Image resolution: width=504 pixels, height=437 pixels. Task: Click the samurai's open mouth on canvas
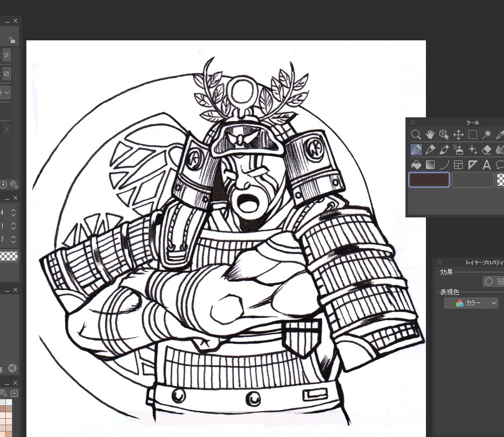pos(247,203)
